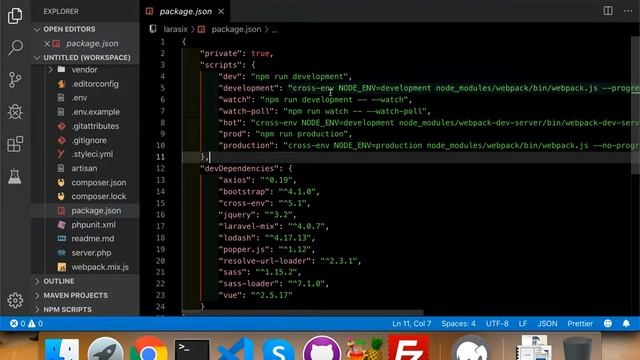This screenshot has width=640, height=360.
Task: Open the Extensions view icon
Action: tap(15, 144)
